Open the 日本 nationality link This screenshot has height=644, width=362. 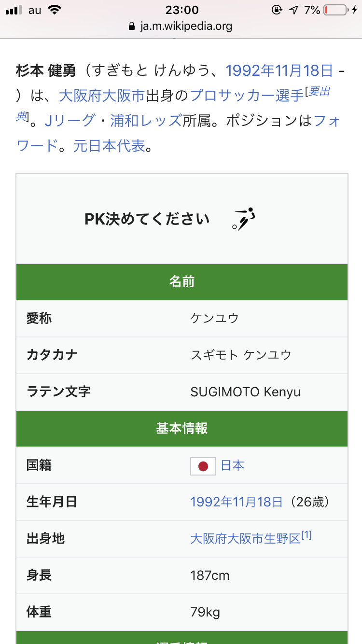coord(233,465)
